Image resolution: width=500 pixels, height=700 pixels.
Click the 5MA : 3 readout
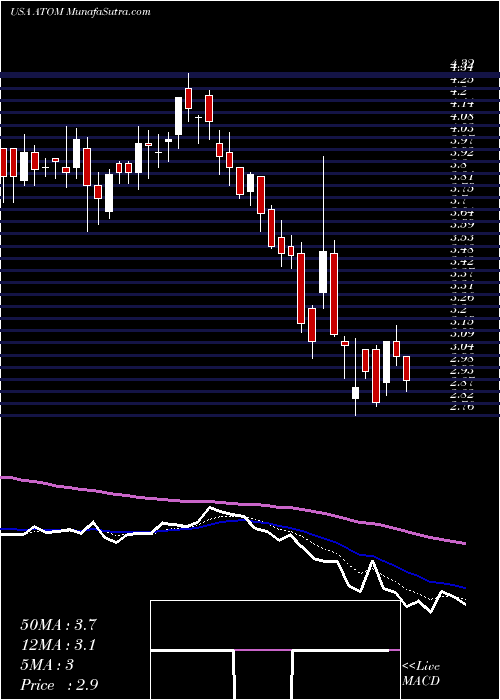47,665
